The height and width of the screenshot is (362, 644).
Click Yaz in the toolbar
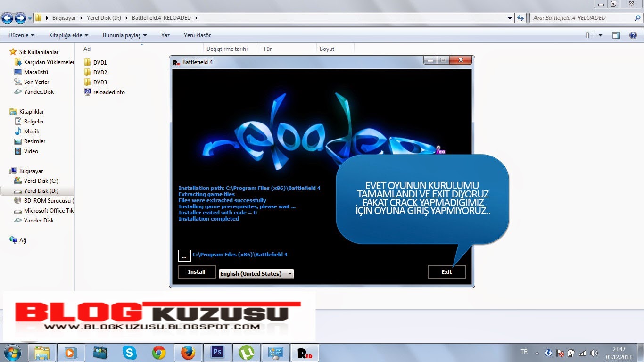[x=165, y=35]
